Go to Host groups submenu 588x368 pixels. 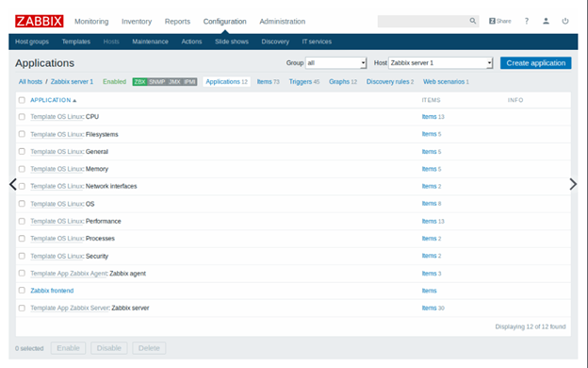pyautogui.click(x=32, y=42)
